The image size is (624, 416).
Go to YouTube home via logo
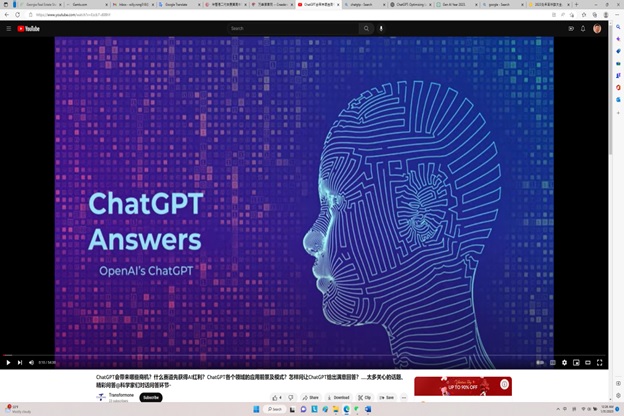[x=28, y=29]
